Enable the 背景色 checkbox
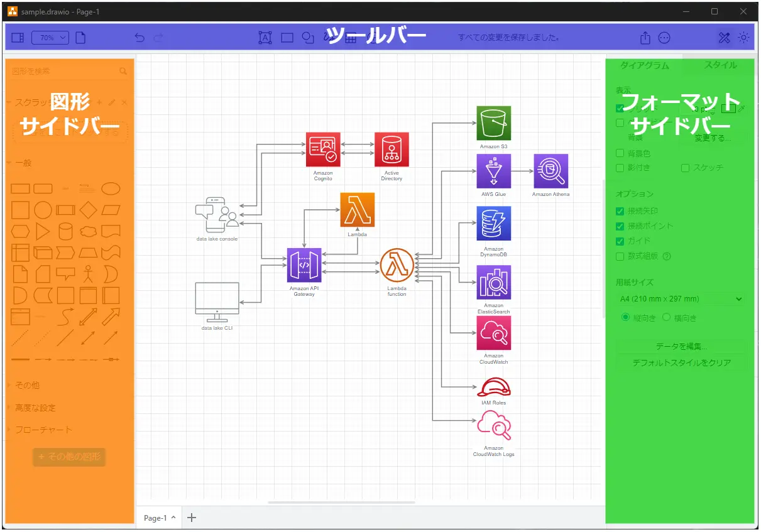 click(619, 153)
